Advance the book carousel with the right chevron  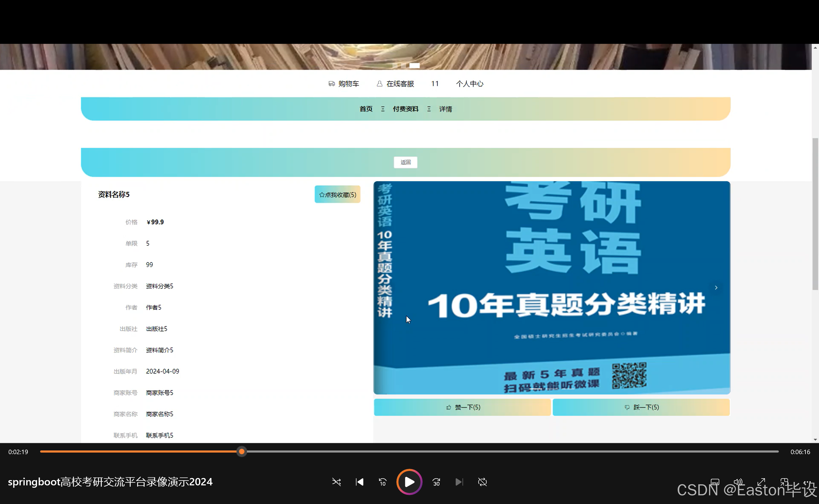click(x=716, y=287)
